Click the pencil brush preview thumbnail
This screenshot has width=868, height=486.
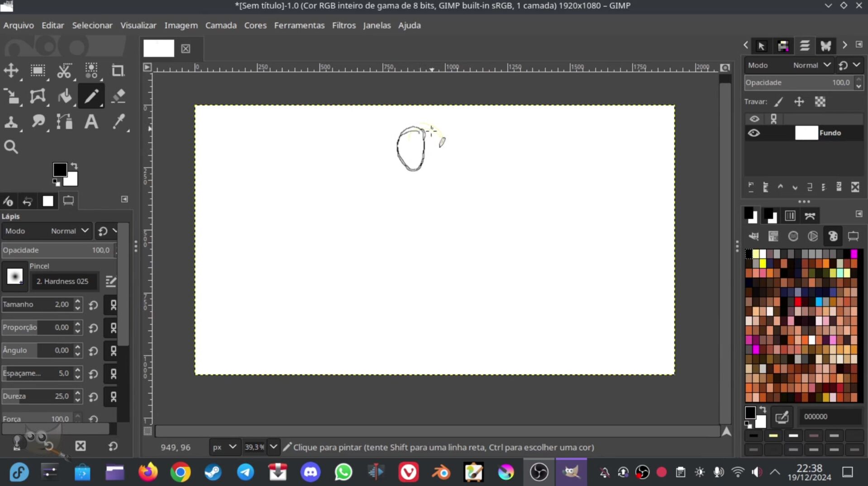pos(14,276)
